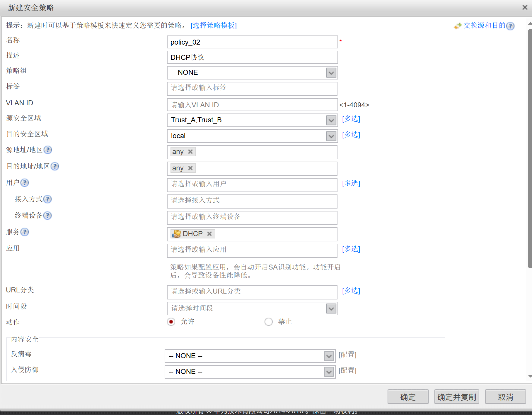The height and width of the screenshot is (415, 532).
Task: Open the 反病毒 profile dropdown
Action: (x=329, y=356)
